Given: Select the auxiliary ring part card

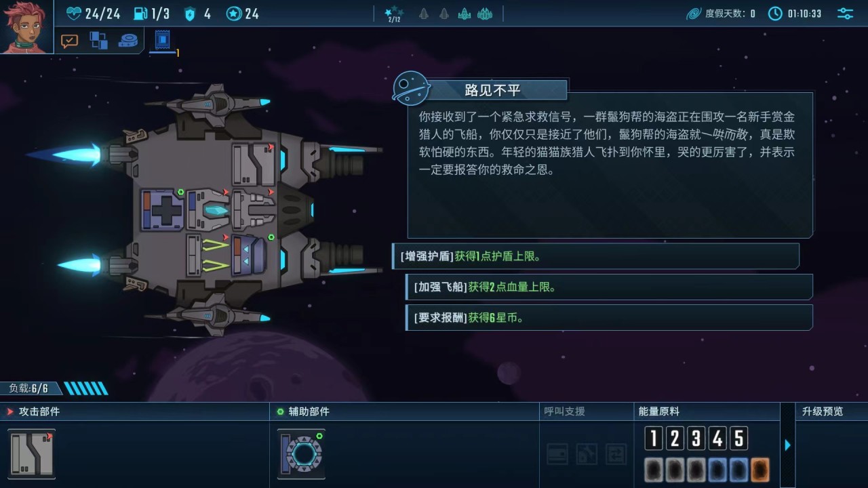Looking at the screenshot, I should (301, 453).
